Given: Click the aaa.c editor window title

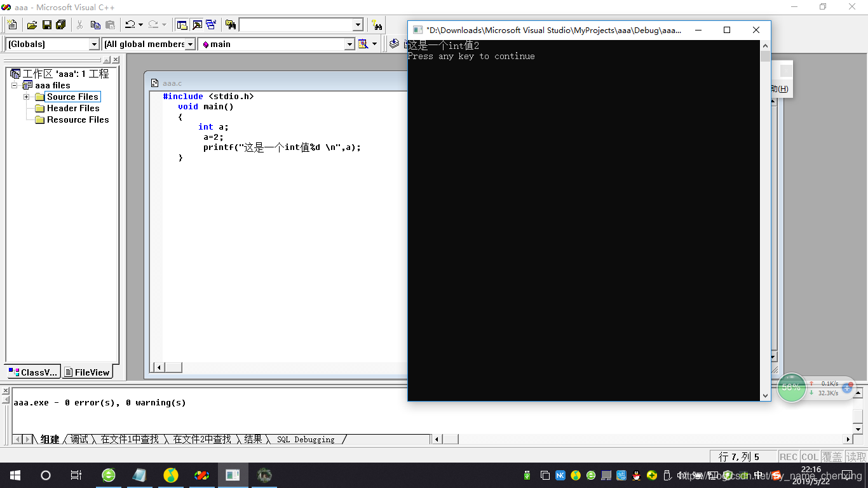Looking at the screenshot, I should point(172,83).
